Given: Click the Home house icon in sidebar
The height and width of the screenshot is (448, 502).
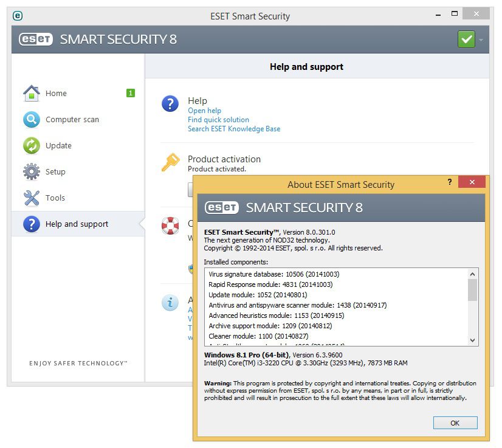Looking at the screenshot, I should [x=32, y=93].
